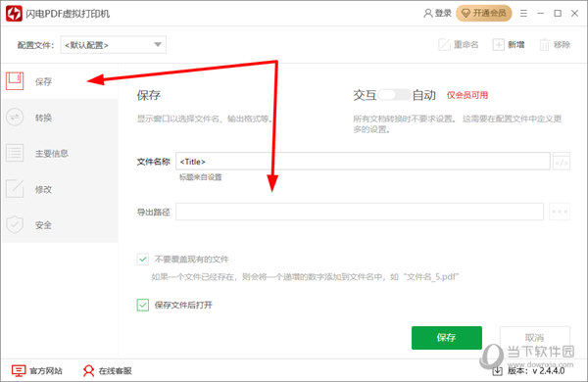588x382 pixels.
Task: Switch to the 修改 modify tab
Action: coord(59,189)
